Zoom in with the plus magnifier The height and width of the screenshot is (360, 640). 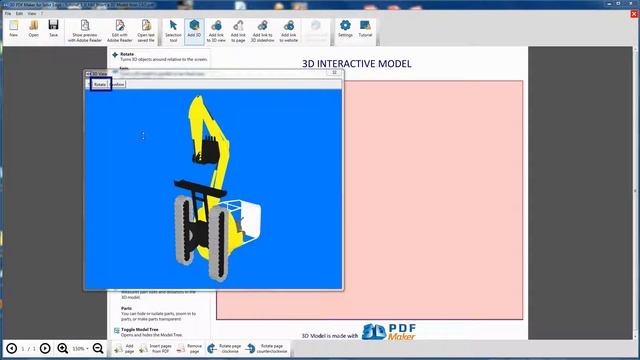[62, 348]
